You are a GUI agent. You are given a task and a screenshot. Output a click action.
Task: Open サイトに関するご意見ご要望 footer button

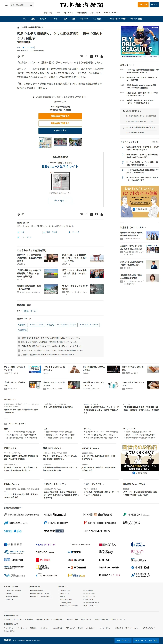[x=146, y=640]
